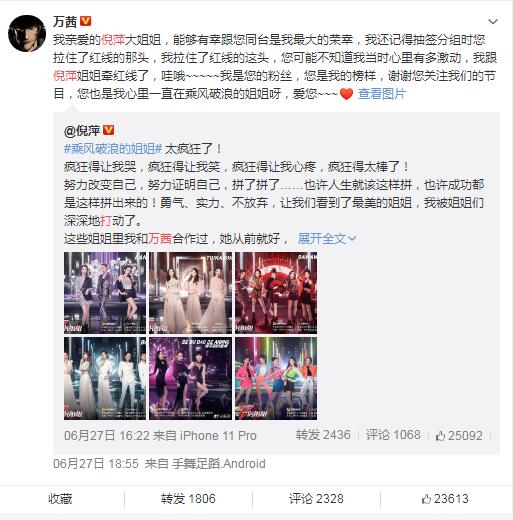Viewport: 513px width, 520px height.
Task: Open the post options chevron menu
Action: 493,22
